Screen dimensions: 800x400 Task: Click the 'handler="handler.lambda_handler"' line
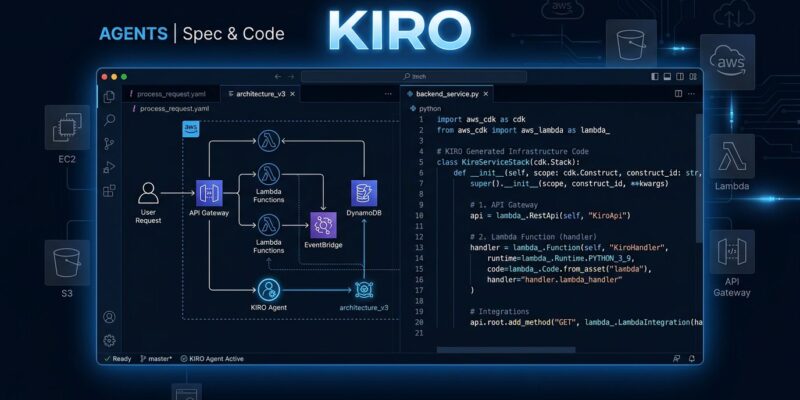pos(555,280)
